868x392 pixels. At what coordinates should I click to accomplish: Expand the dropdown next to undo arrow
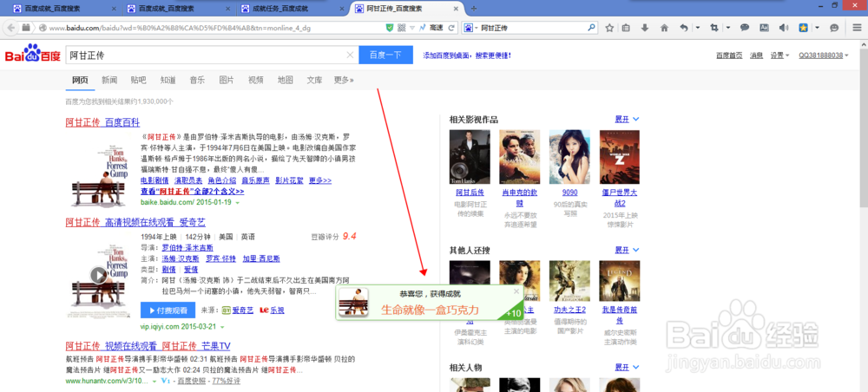pos(698,28)
